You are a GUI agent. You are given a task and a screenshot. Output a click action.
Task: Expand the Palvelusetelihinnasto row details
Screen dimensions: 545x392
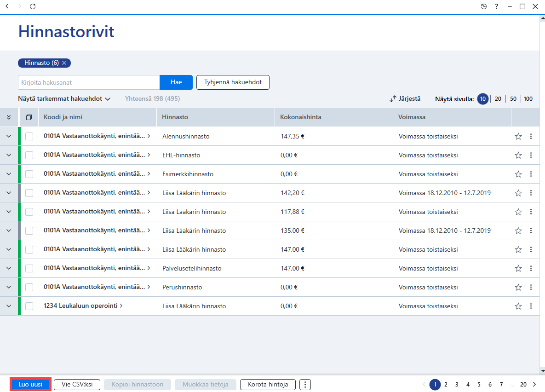click(x=9, y=268)
